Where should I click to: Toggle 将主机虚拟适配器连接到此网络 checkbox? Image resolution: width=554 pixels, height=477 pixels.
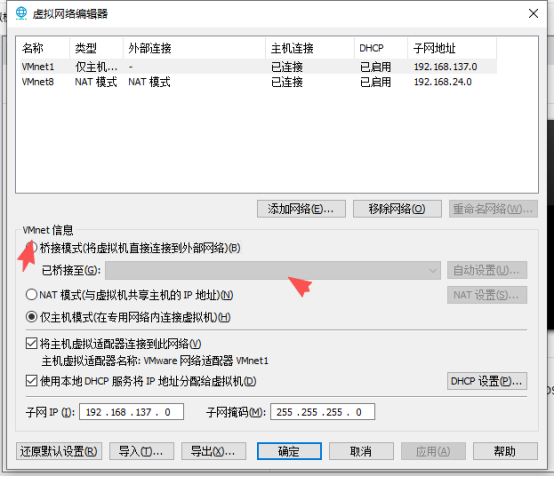pyautogui.click(x=31, y=343)
